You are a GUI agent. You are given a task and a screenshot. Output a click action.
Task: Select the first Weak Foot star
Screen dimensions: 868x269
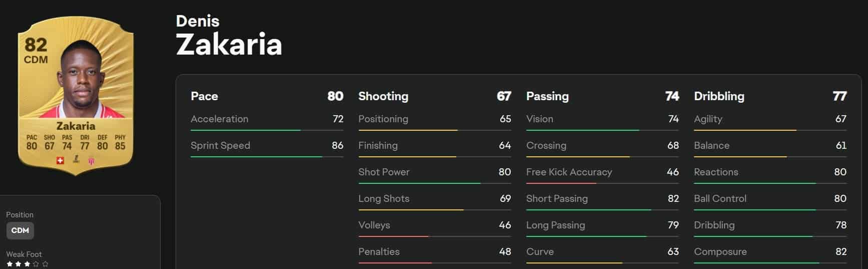click(10, 264)
